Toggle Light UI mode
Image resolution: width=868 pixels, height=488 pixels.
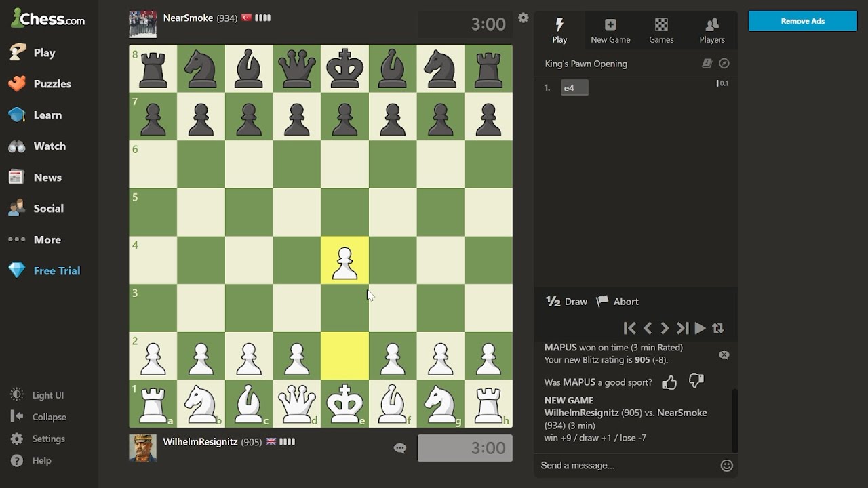coord(37,395)
